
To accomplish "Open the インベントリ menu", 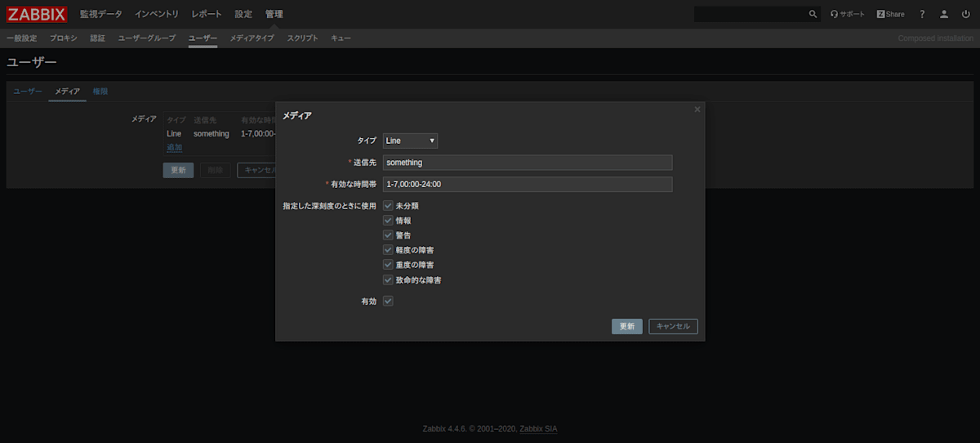I will pyautogui.click(x=157, y=14).
